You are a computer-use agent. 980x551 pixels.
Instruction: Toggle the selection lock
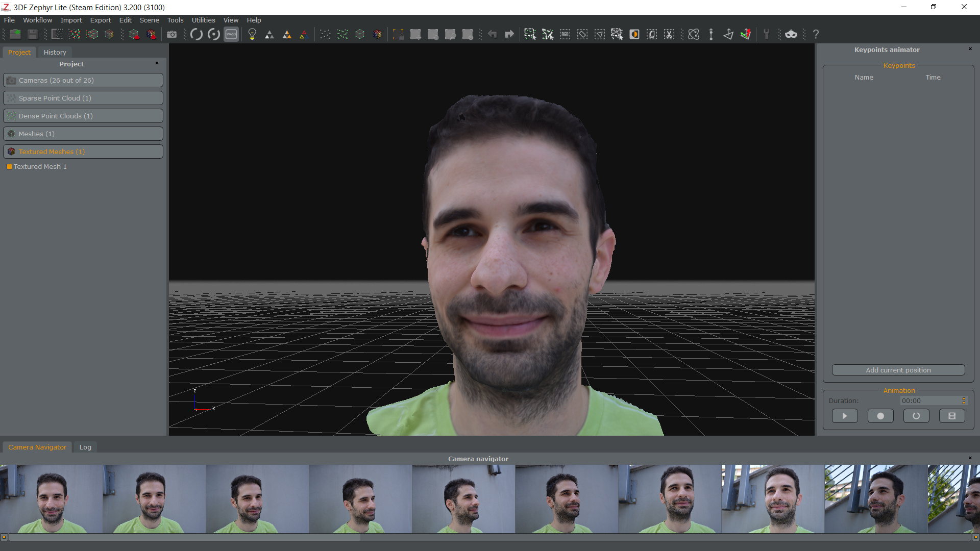point(398,34)
